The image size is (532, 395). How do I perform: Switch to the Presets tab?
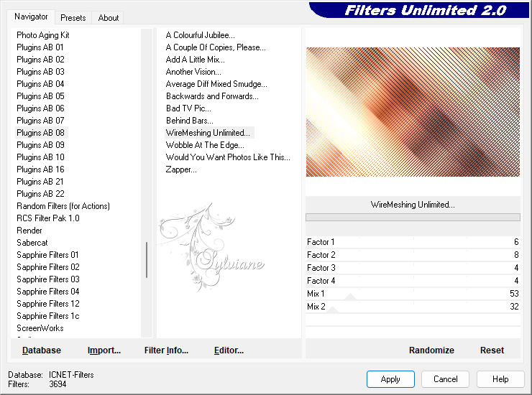[73, 18]
